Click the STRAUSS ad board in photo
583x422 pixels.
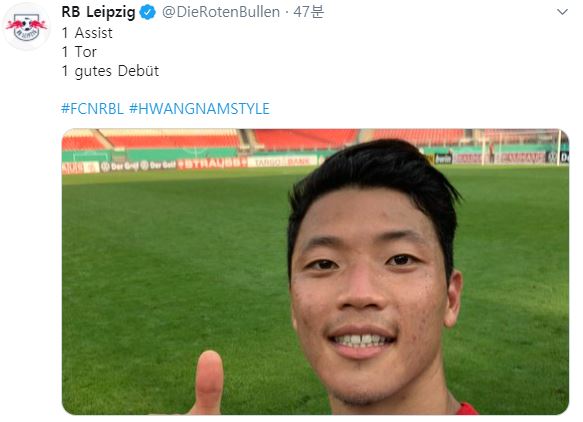212,163
